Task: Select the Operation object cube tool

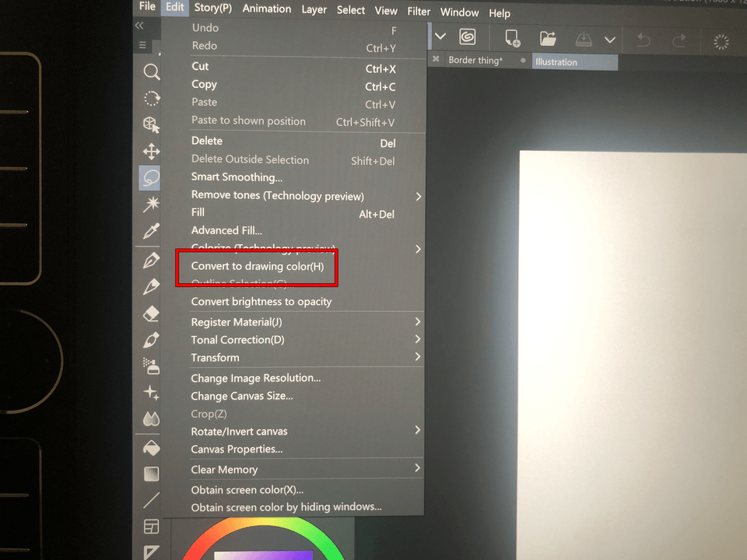Action: point(152,125)
